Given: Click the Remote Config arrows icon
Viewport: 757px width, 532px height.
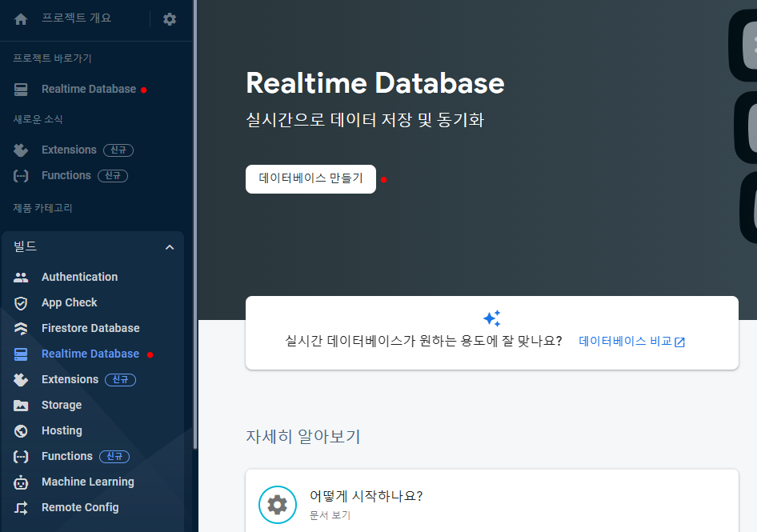Looking at the screenshot, I should 21,508.
